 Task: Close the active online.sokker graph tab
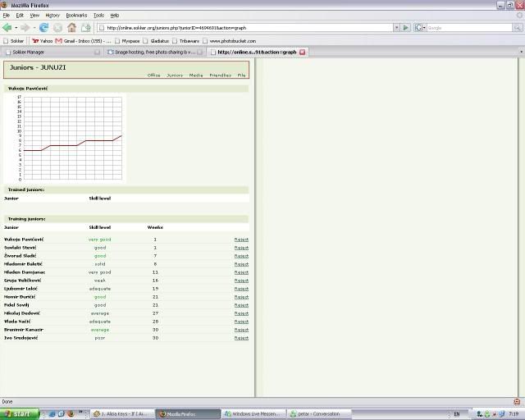pyautogui.click(x=302, y=52)
